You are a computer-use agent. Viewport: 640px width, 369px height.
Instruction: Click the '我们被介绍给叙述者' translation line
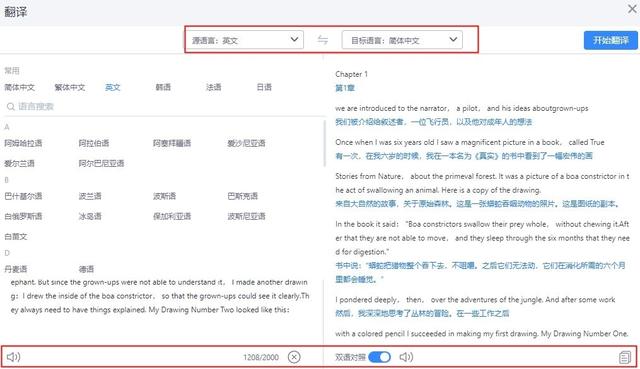[433, 122]
